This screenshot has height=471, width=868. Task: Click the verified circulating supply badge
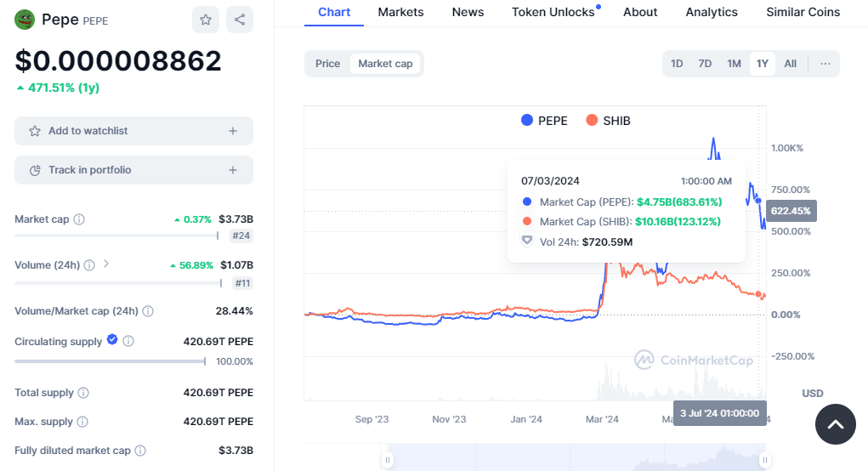click(112, 339)
